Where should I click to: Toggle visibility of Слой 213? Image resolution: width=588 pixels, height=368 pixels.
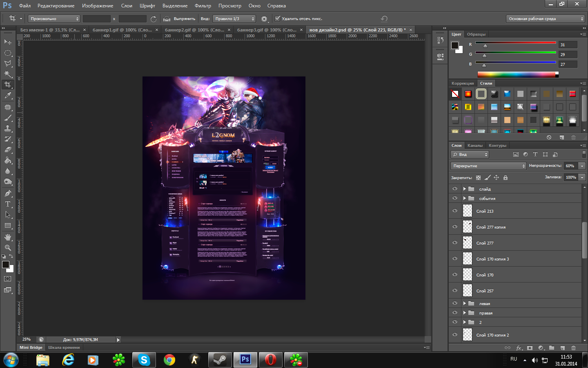click(454, 211)
